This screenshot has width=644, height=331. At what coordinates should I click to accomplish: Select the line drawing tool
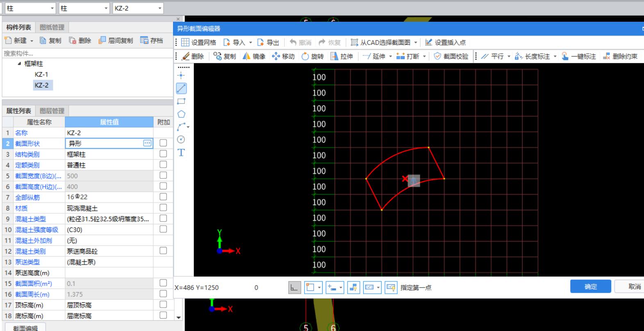coord(181,88)
